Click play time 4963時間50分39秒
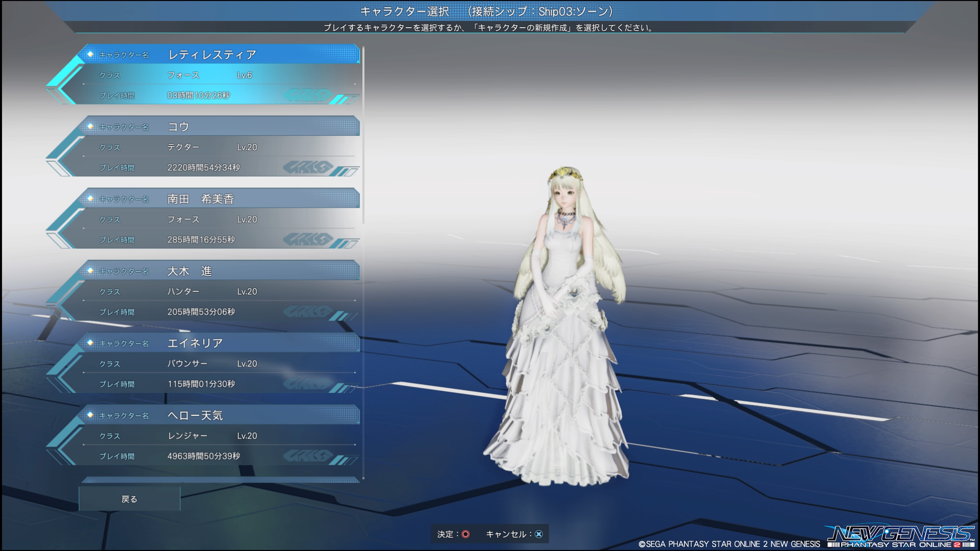Image resolution: width=980 pixels, height=551 pixels. [204, 456]
